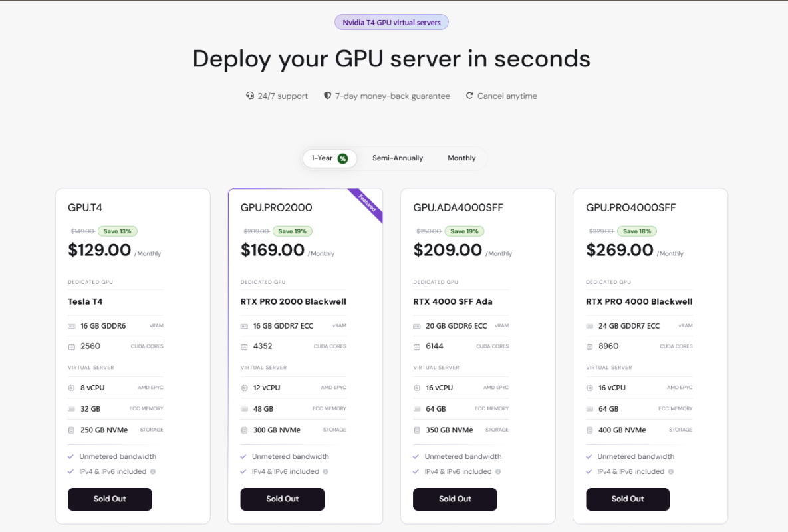
Task: Click CUDA cores icon beside 2560
Action: tap(71, 347)
